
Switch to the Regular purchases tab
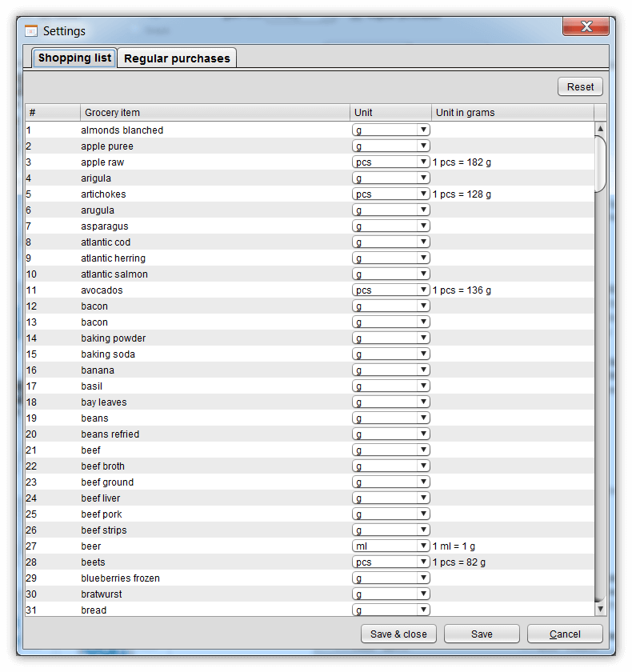click(177, 58)
